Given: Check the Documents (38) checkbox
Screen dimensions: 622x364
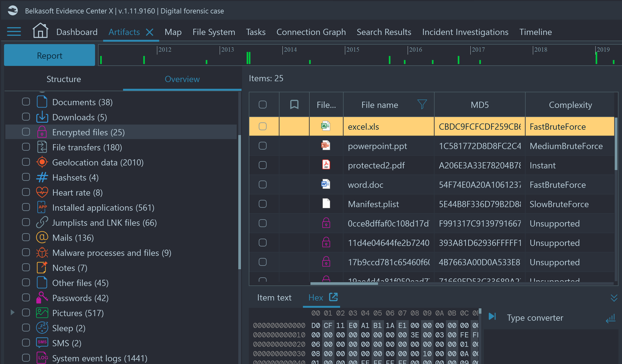Looking at the screenshot, I should click(26, 102).
